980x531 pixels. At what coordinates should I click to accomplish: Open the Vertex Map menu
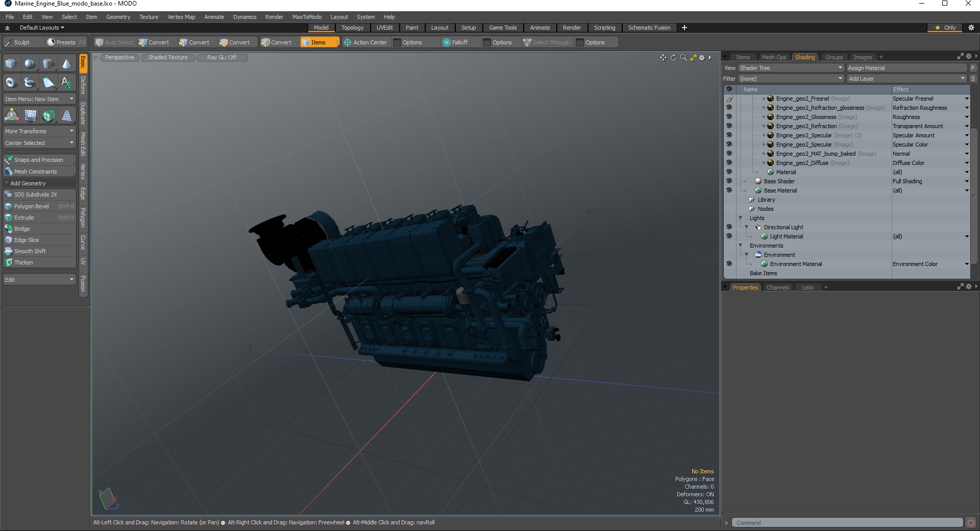[181, 17]
